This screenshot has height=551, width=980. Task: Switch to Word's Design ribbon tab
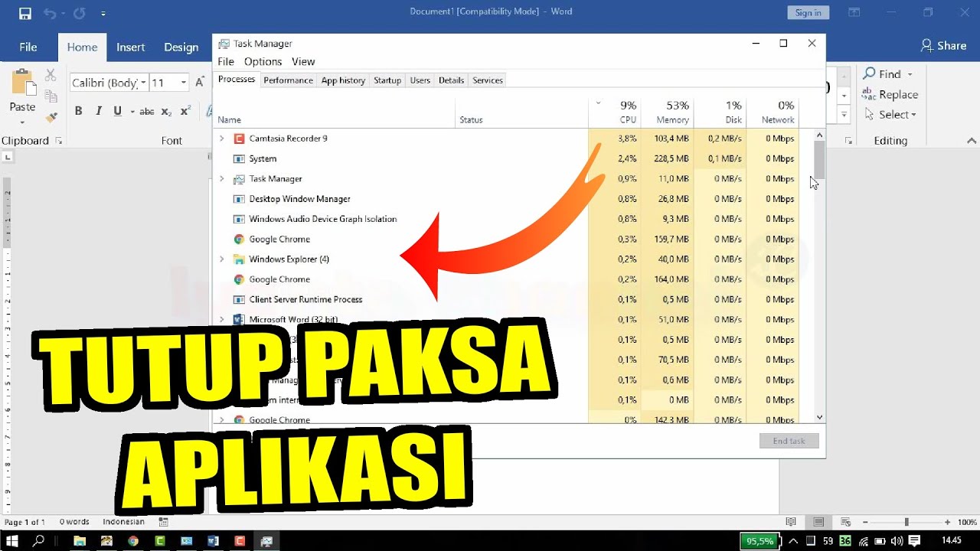pyautogui.click(x=181, y=47)
